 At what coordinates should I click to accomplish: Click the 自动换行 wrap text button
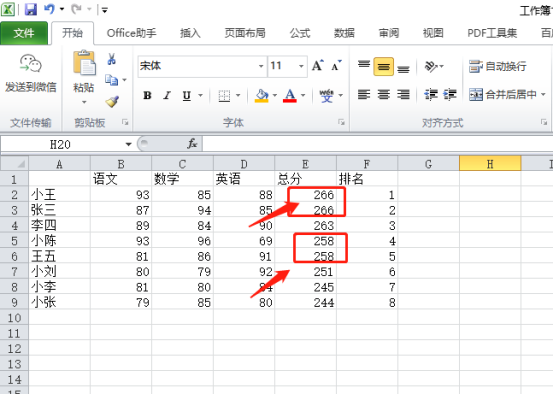(498, 66)
